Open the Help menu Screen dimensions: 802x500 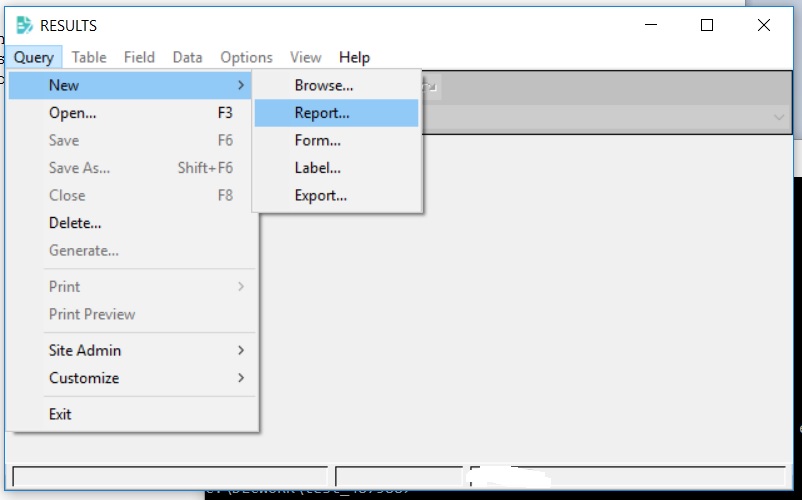(354, 57)
